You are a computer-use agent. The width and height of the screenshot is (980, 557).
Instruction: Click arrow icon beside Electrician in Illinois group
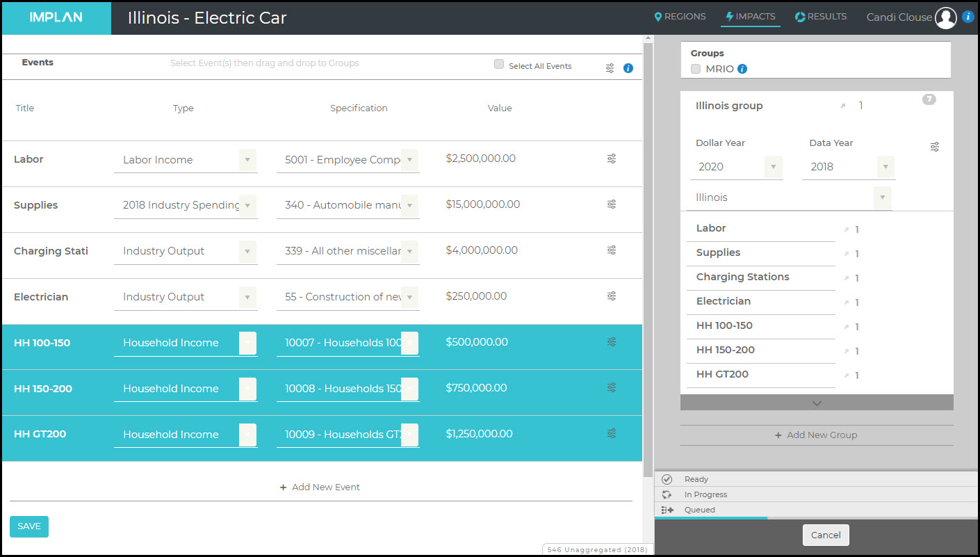click(x=847, y=302)
